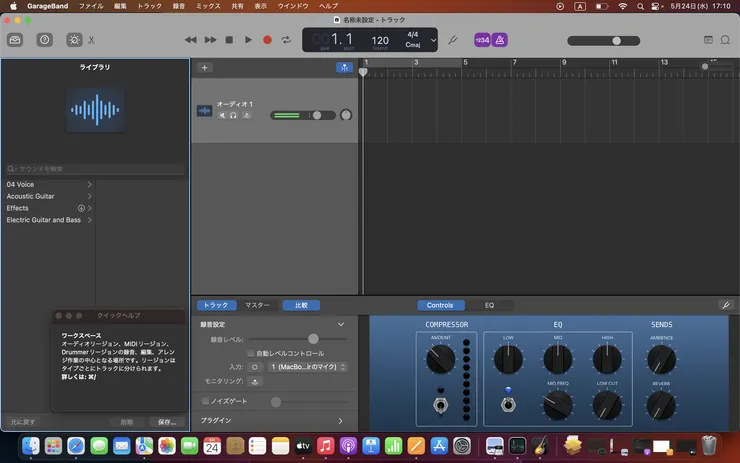Toggle the input channel circle button

255,367
